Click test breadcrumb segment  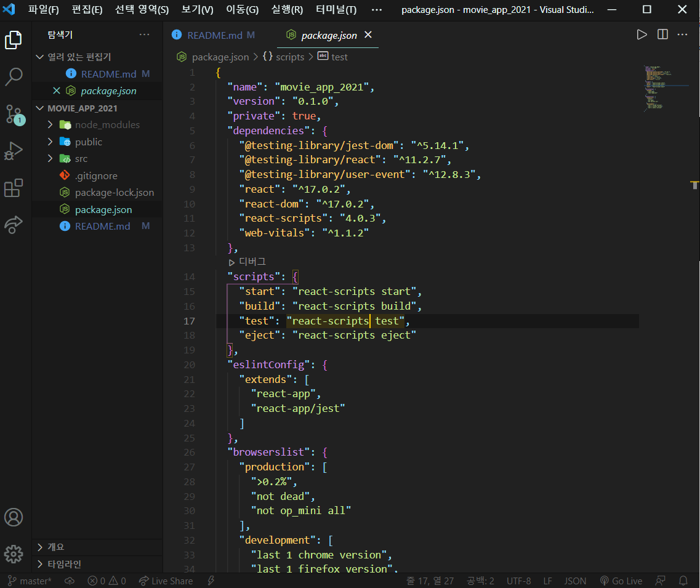tap(339, 57)
